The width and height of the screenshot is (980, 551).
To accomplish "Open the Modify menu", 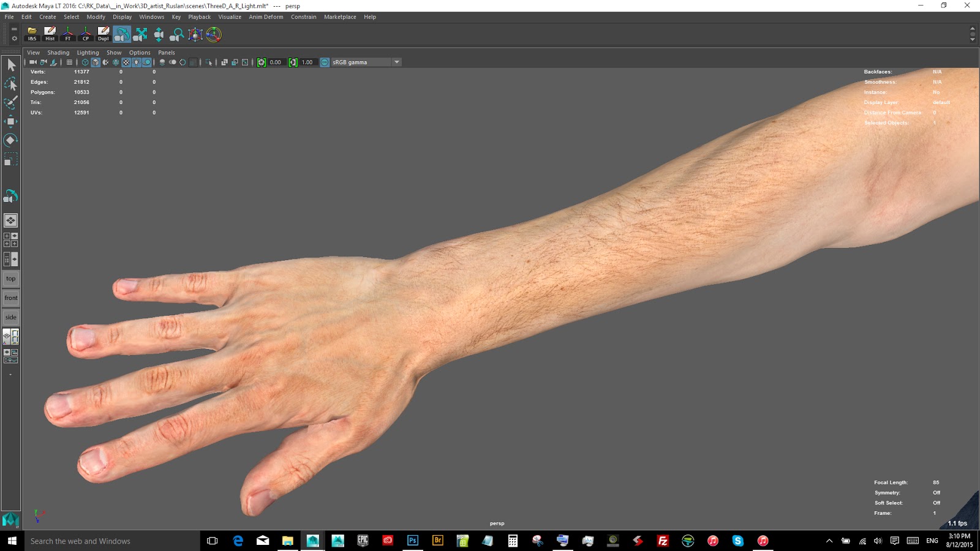I will 96,17.
